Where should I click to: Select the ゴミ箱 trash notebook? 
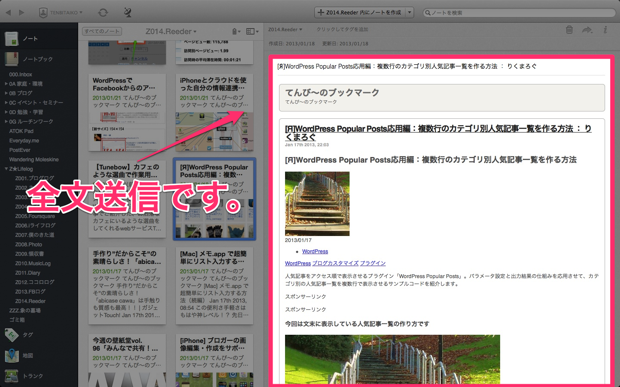(x=17, y=320)
